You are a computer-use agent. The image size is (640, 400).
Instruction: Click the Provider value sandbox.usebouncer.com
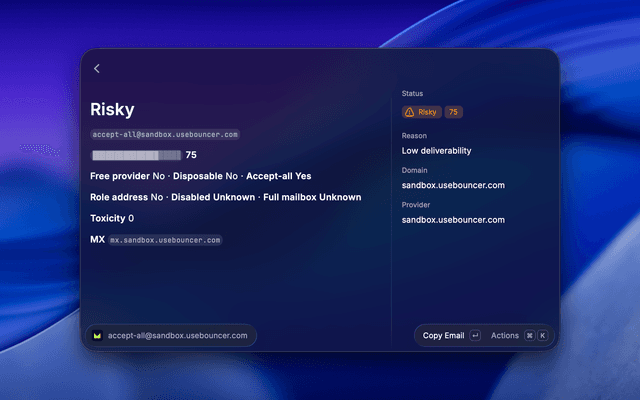[x=453, y=220]
